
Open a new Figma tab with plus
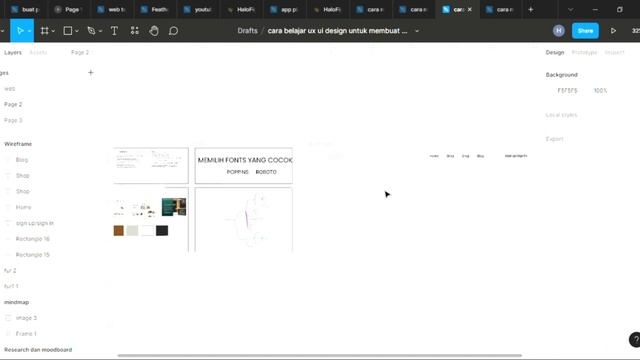tap(531, 9)
